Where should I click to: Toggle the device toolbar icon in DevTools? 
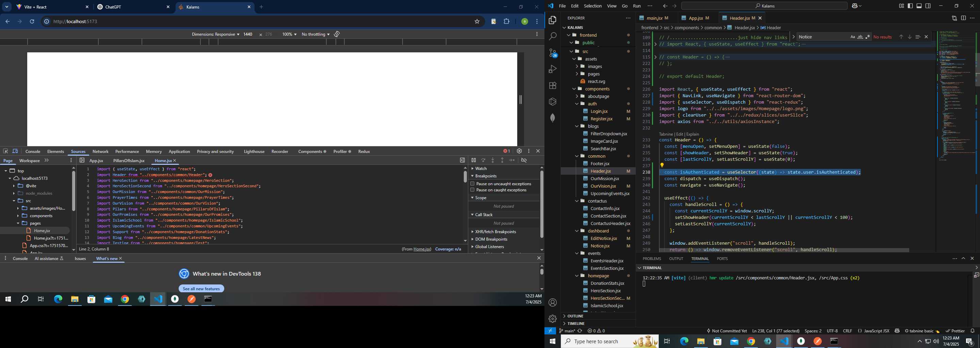[15, 151]
